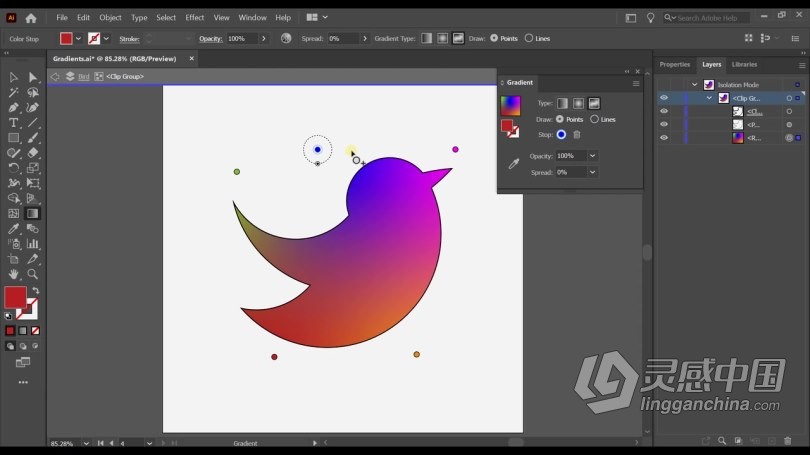The width and height of the screenshot is (810, 455).
Task: Collapse the <Clip Gr... layer group
Action: [x=709, y=98]
